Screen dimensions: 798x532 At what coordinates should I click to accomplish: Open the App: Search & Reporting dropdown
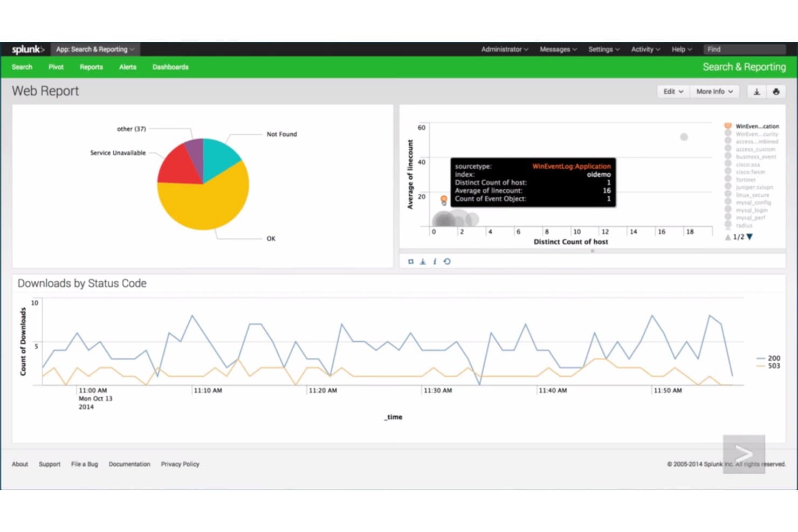click(95, 49)
